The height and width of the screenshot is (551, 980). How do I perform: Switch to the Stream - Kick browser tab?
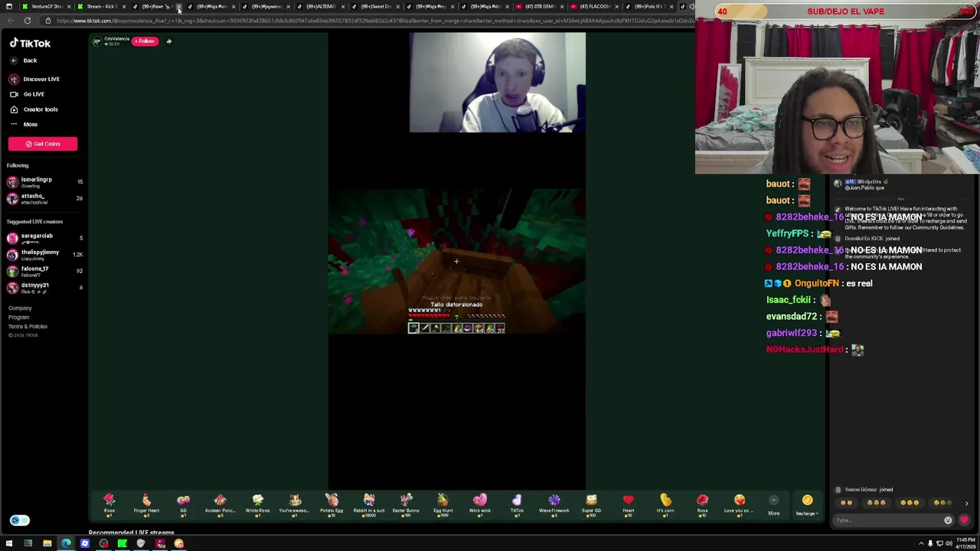coord(100,6)
